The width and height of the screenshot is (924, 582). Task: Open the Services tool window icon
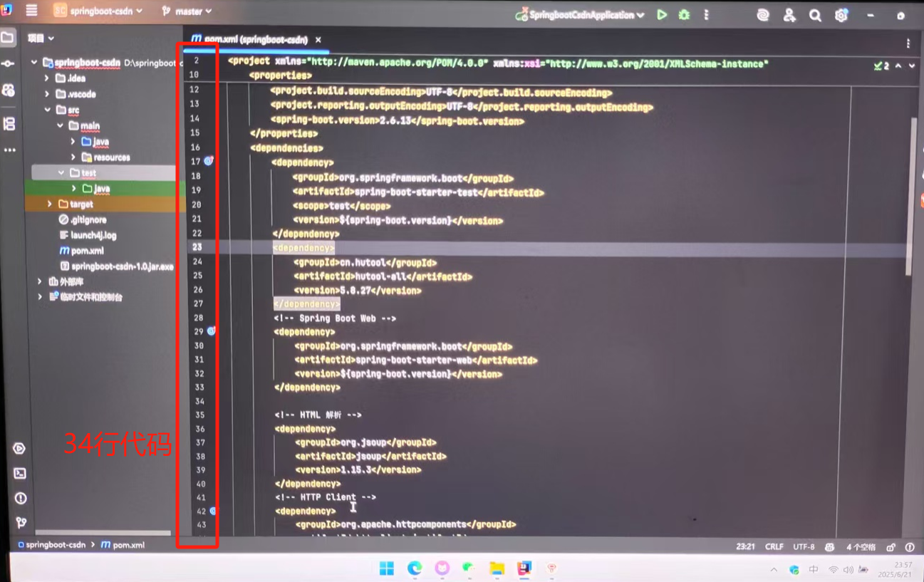pyautogui.click(x=19, y=449)
